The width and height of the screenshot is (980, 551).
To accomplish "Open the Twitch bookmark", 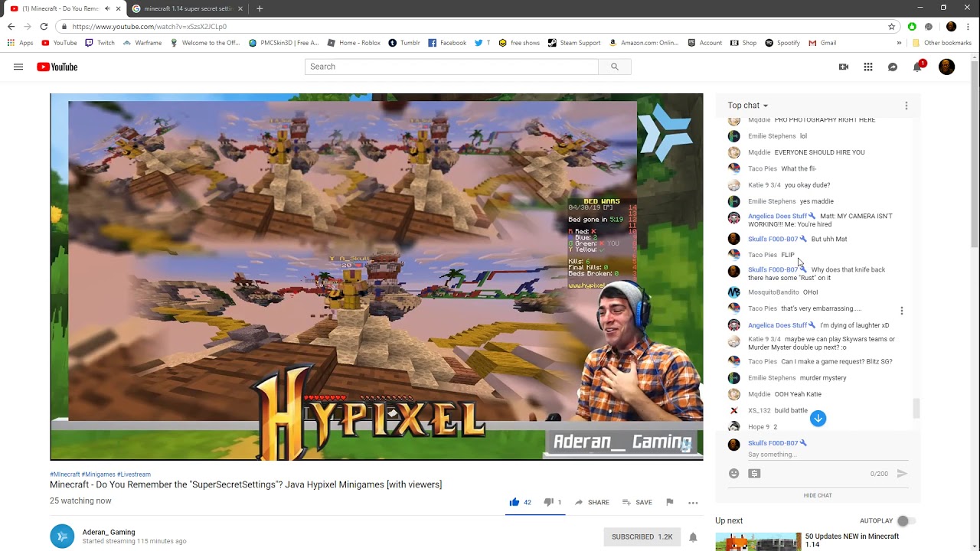I will tap(100, 43).
